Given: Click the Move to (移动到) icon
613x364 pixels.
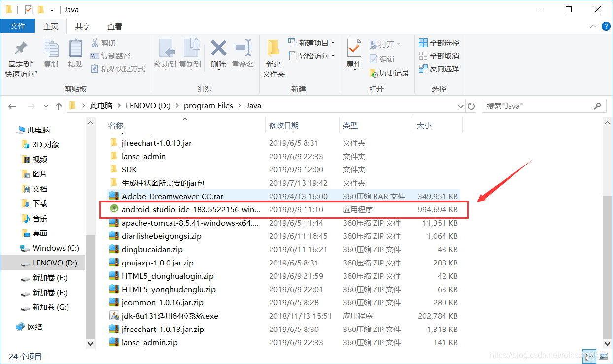Looking at the screenshot, I should [x=166, y=48].
